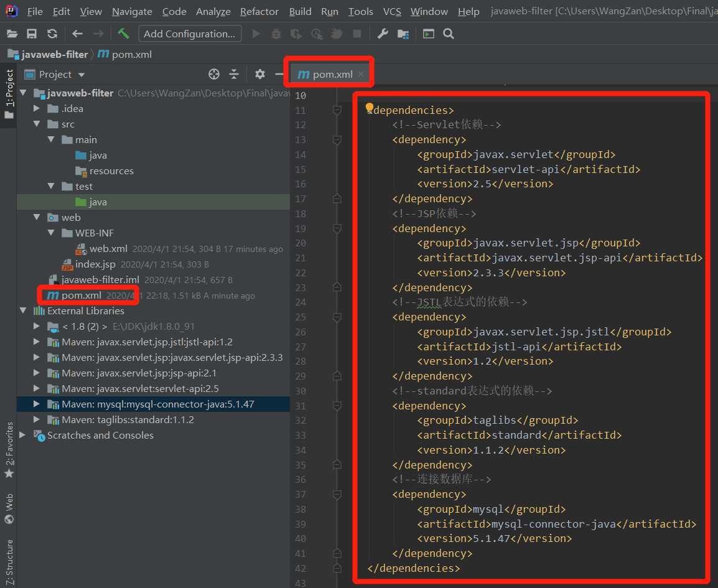Toggle the 1: Project tool window

tap(9, 95)
